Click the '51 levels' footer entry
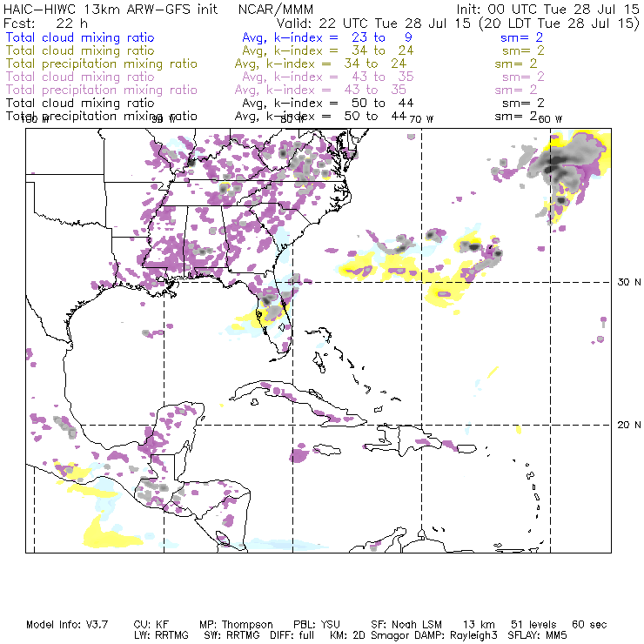 [x=533, y=625]
